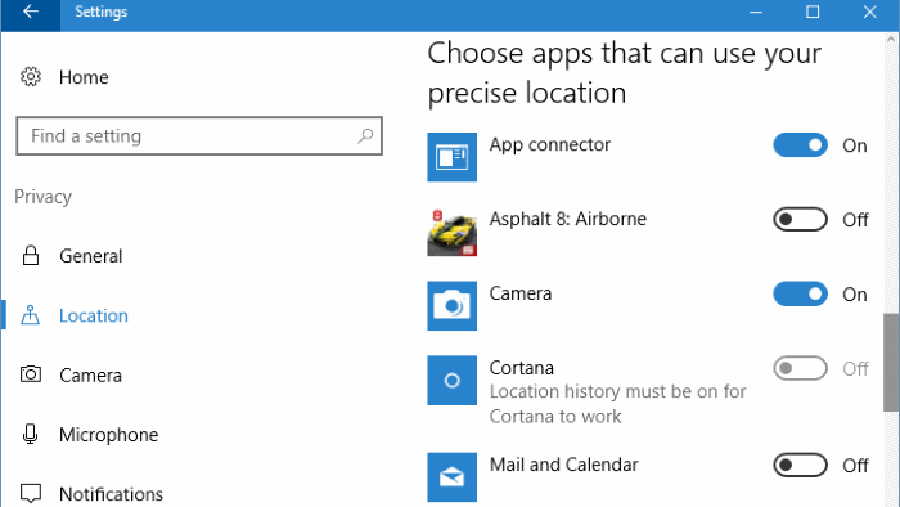Click the Asphalt 8: Airborne app thumbnail
Viewport: 900px width, 507px height.
(x=452, y=231)
